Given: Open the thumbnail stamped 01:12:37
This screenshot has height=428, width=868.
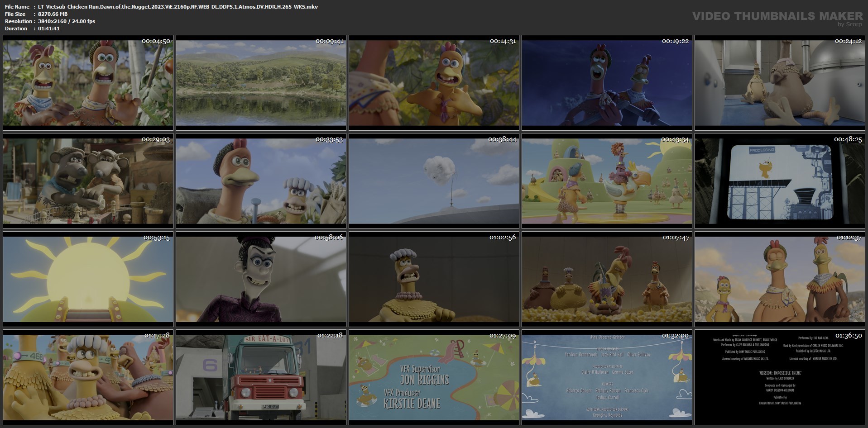Looking at the screenshot, I should pyautogui.click(x=780, y=279).
